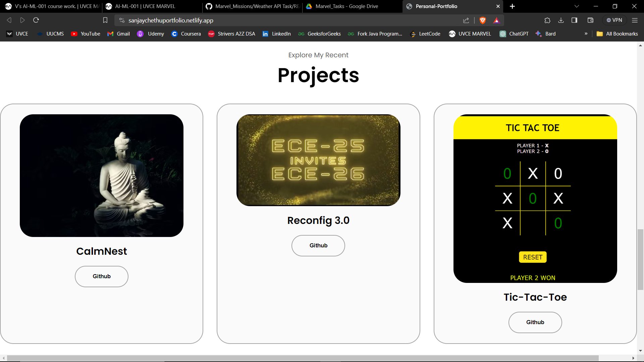Screen dimensions: 644x362
Task: Switch to AI-ML-001 UVCE MARVEL tab
Action: tap(152, 6)
